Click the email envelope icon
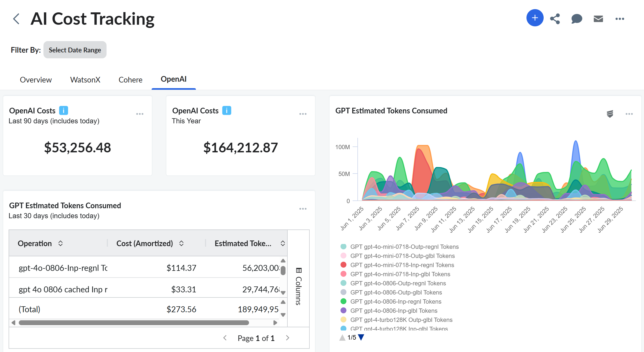Screen dimensions: 644x352 pyautogui.click(x=598, y=19)
